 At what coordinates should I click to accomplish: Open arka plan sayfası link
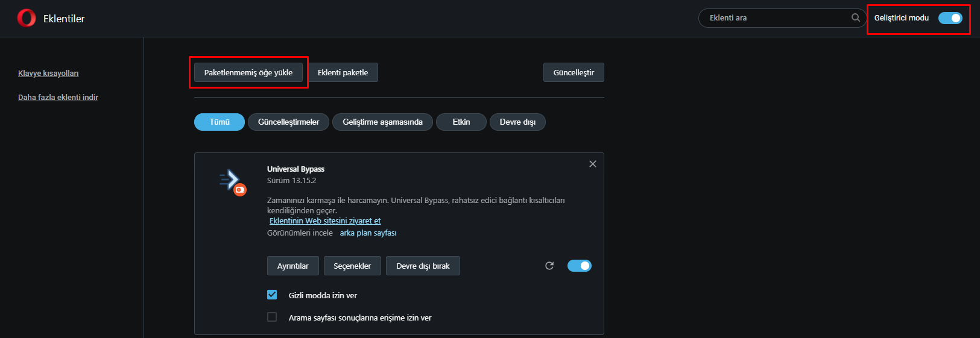tap(368, 233)
